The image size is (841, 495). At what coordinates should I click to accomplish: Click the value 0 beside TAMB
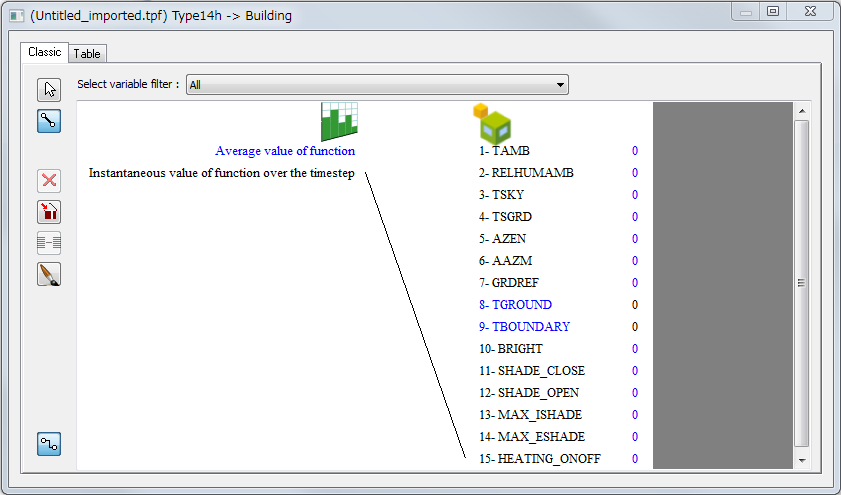click(635, 151)
